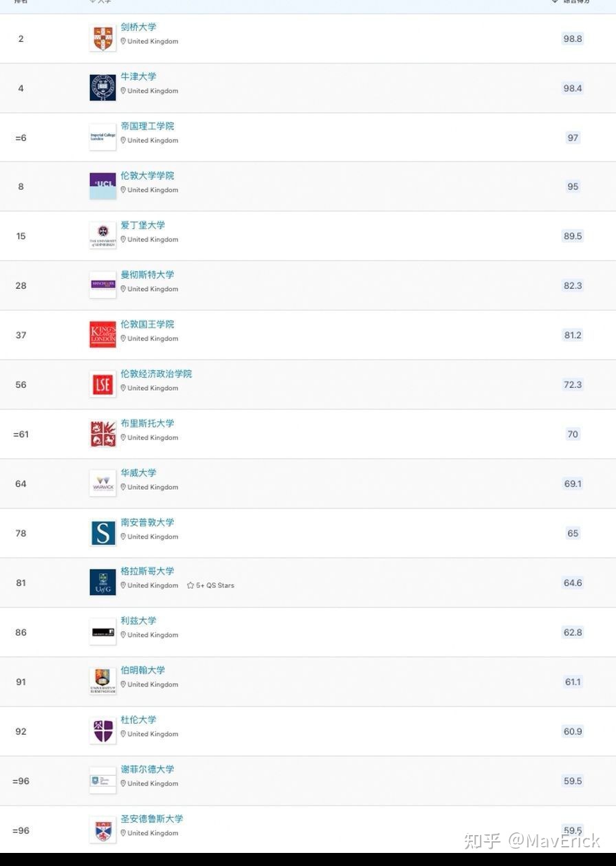Click the Southampton blue S logo
616x866 pixels.
[x=102, y=533]
